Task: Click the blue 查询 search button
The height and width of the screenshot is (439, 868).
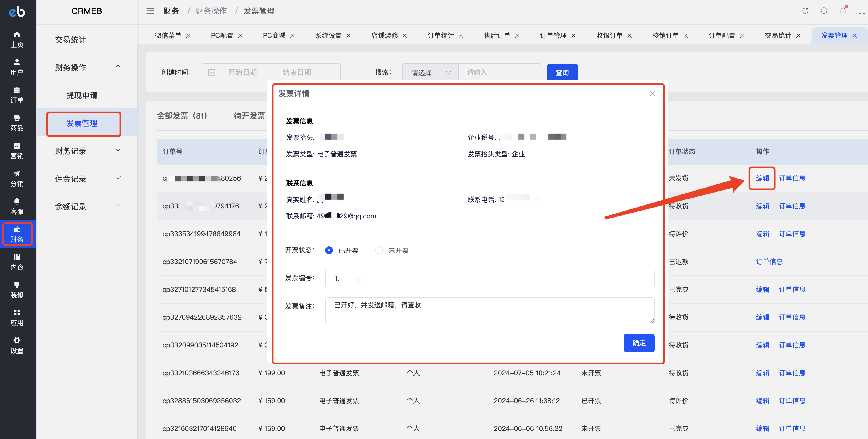Action: [562, 72]
